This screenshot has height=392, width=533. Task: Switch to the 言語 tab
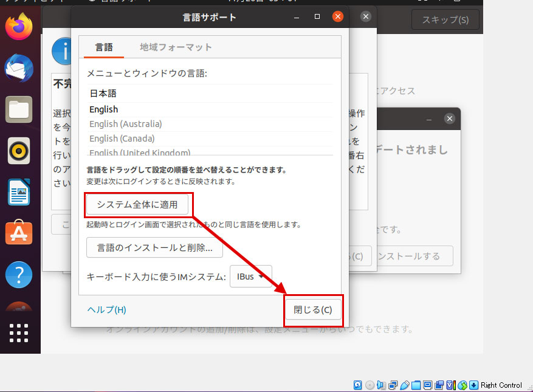point(104,47)
